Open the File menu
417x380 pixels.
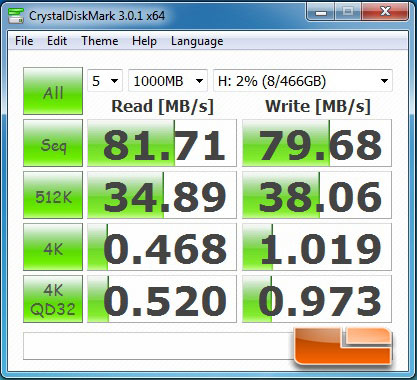tap(24, 41)
